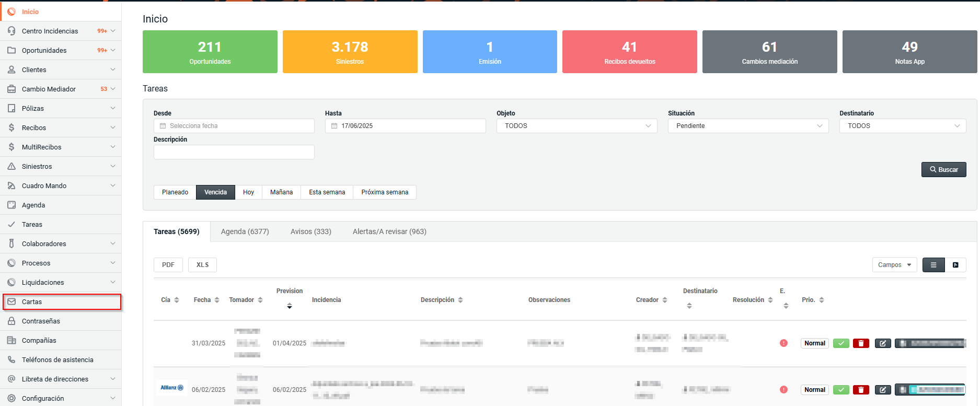Export the task list with the PDF button
Screen dimensions: 980x406
[168, 265]
